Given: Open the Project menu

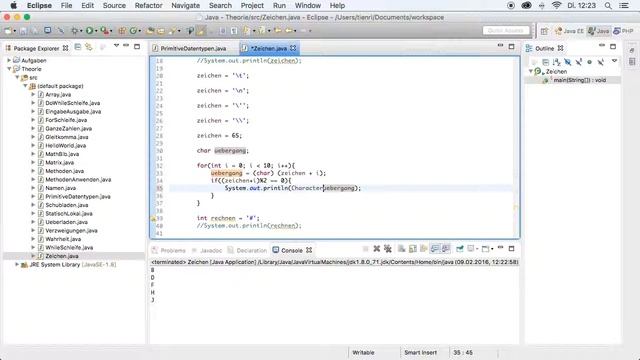Looking at the screenshot, I should coord(252,5).
